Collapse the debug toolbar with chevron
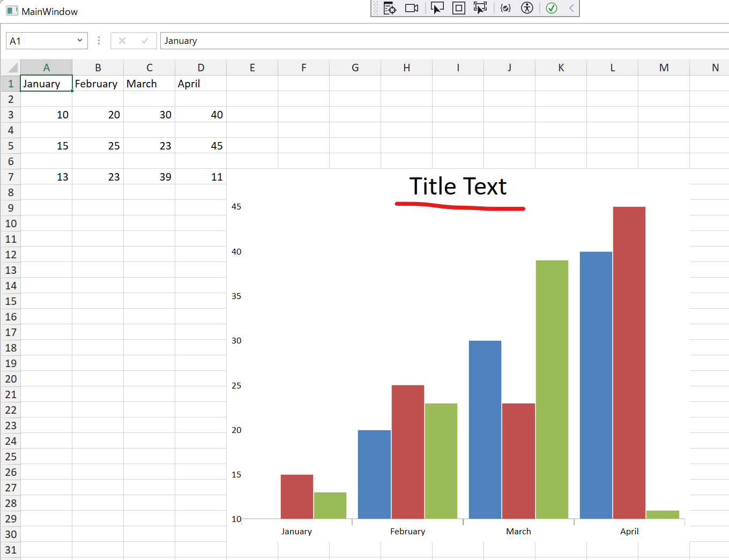 pyautogui.click(x=571, y=8)
